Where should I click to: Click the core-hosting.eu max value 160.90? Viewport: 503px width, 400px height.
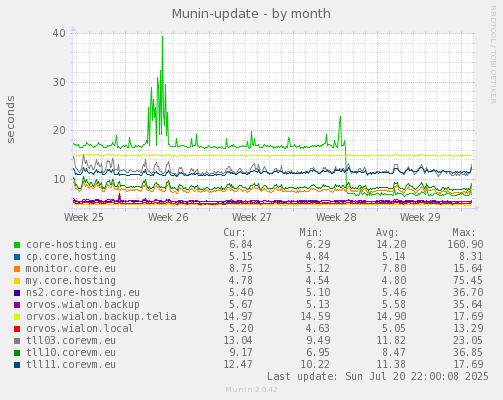tap(465, 244)
